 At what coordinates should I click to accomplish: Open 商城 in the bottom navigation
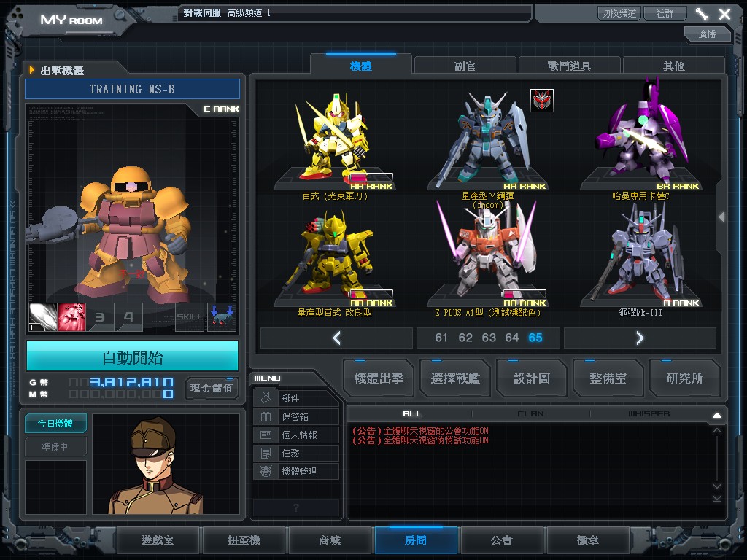pyautogui.click(x=330, y=540)
